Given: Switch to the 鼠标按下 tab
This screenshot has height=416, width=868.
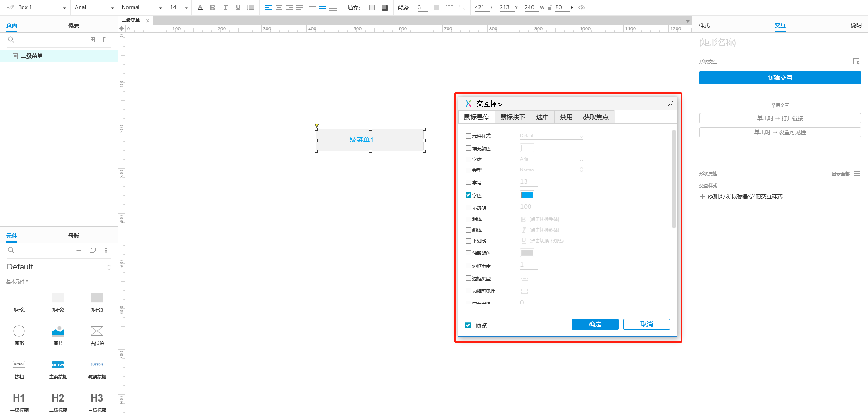Looking at the screenshot, I should pyautogui.click(x=512, y=117).
